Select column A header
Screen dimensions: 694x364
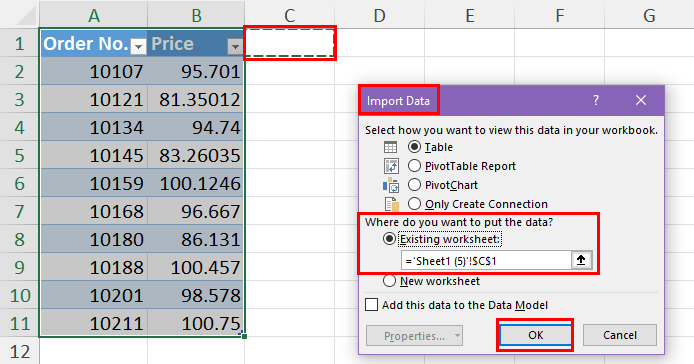93,15
